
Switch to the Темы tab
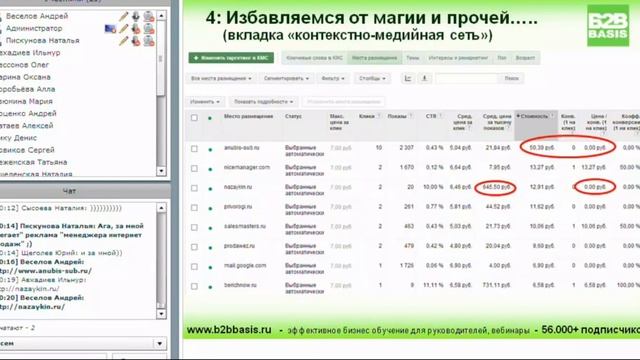pyautogui.click(x=412, y=58)
